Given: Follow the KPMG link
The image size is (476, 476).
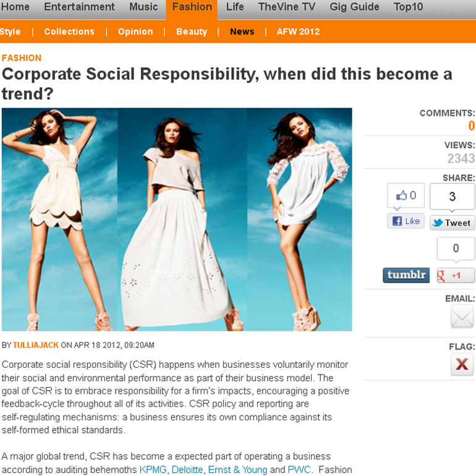Looking at the screenshot, I should pyautogui.click(x=153, y=470).
